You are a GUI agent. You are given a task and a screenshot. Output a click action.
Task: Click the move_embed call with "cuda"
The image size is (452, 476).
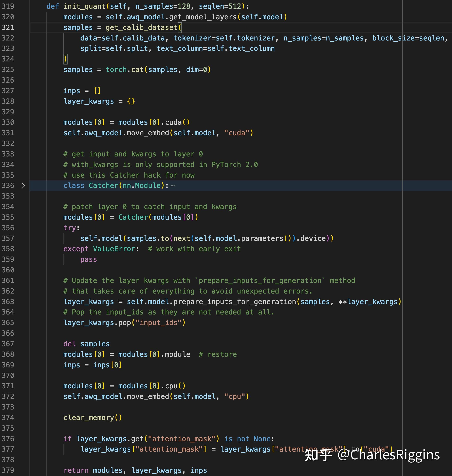click(148, 133)
